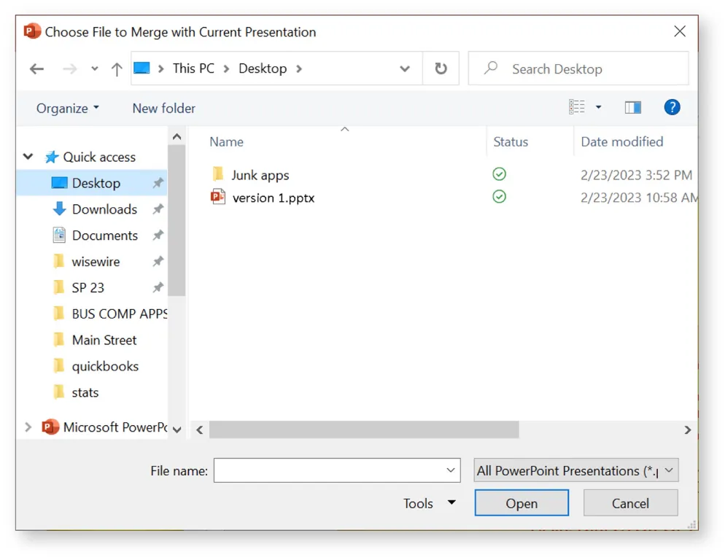This screenshot has width=728, height=560.
Task: Click the New folder button
Action: click(163, 108)
